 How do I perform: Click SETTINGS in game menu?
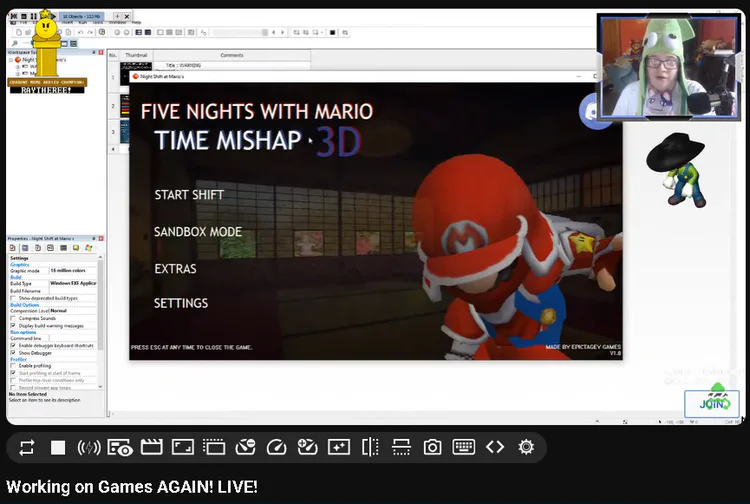point(181,303)
